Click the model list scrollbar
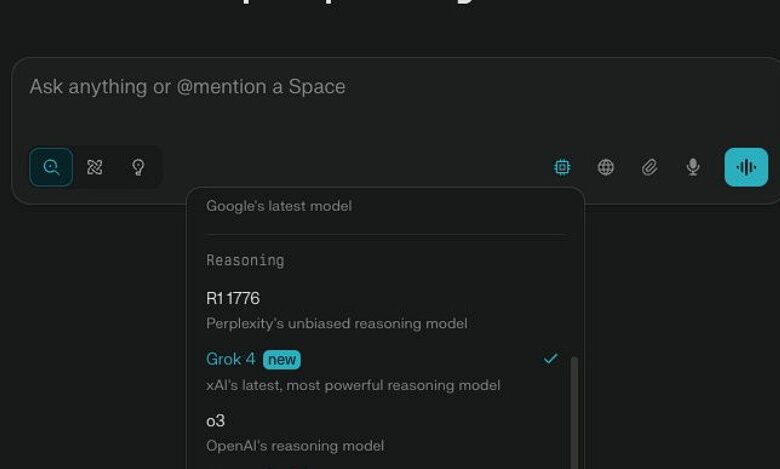Viewport: 780px width, 469px height. [x=574, y=412]
